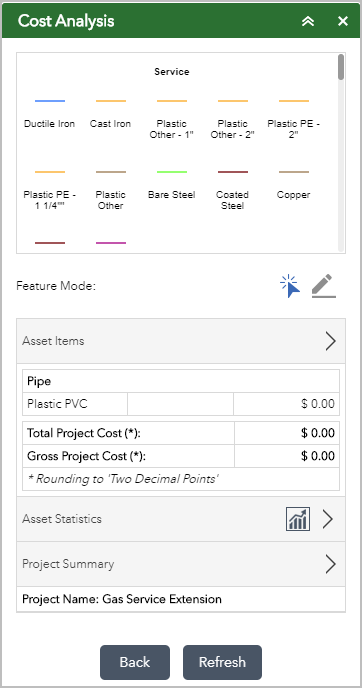Click the Project Name: Gas Service Extension text
362x688 pixels.
[122, 599]
